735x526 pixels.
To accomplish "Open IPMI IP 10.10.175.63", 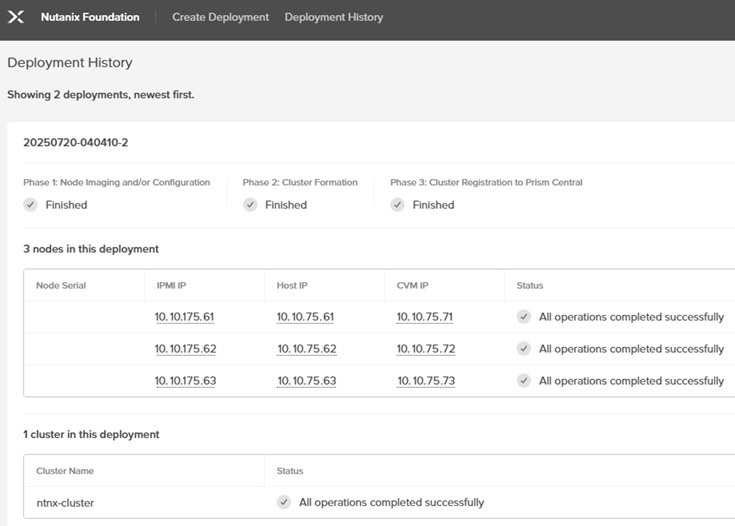I will tap(186, 381).
